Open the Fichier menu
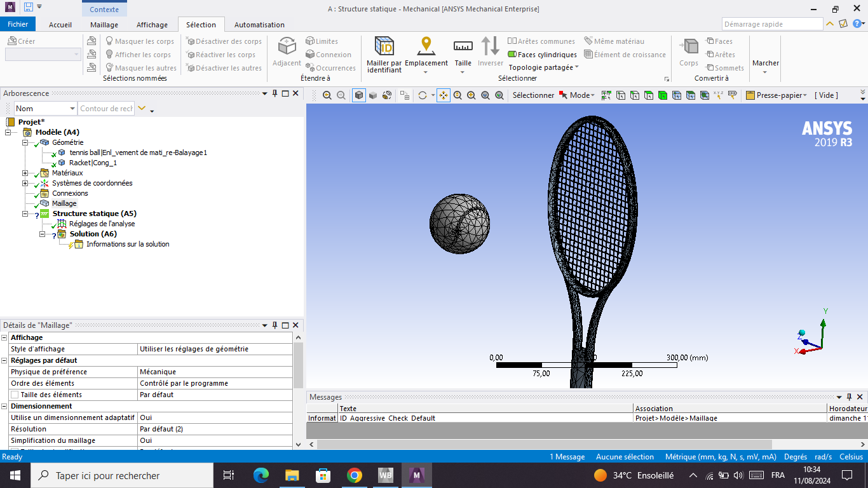 pos(18,24)
